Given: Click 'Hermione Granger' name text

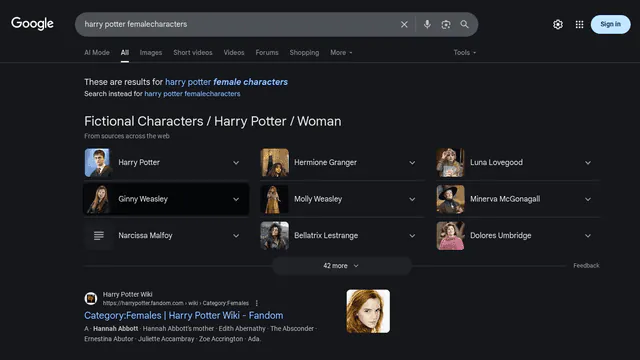Looking at the screenshot, I should pyautogui.click(x=325, y=162).
